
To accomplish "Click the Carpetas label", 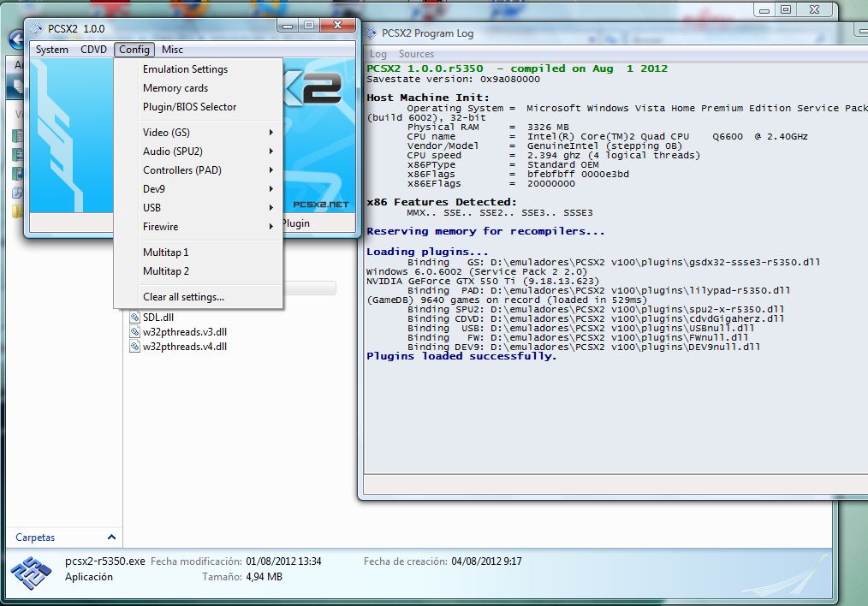I will point(35,538).
